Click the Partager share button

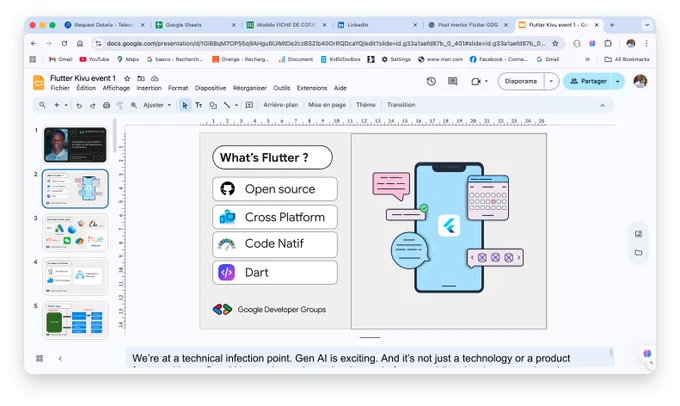coord(588,81)
